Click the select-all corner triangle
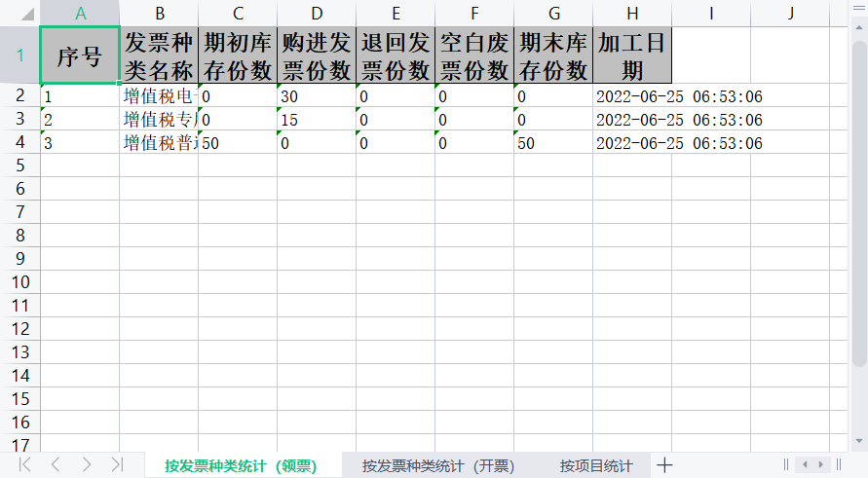The width and height of the screenshot is (868, 478). click(27, 14)
